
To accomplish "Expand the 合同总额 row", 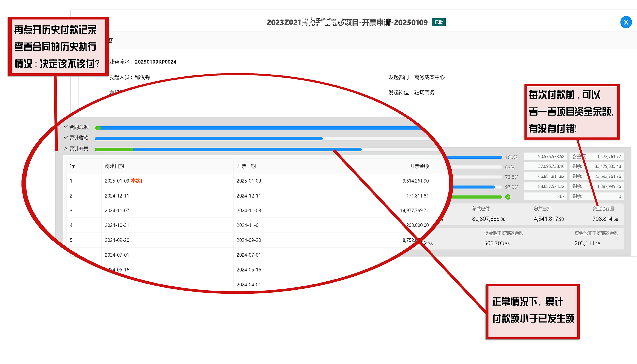I will point(66,127).
